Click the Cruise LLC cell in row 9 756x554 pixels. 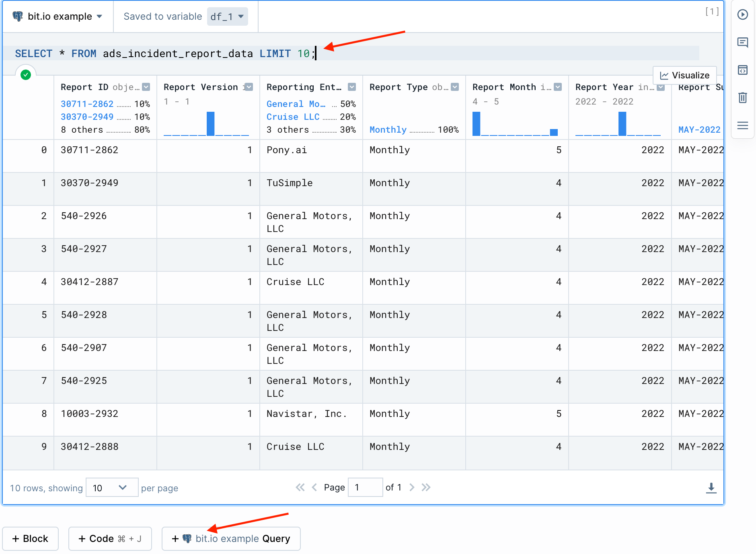tap(311, 453)
